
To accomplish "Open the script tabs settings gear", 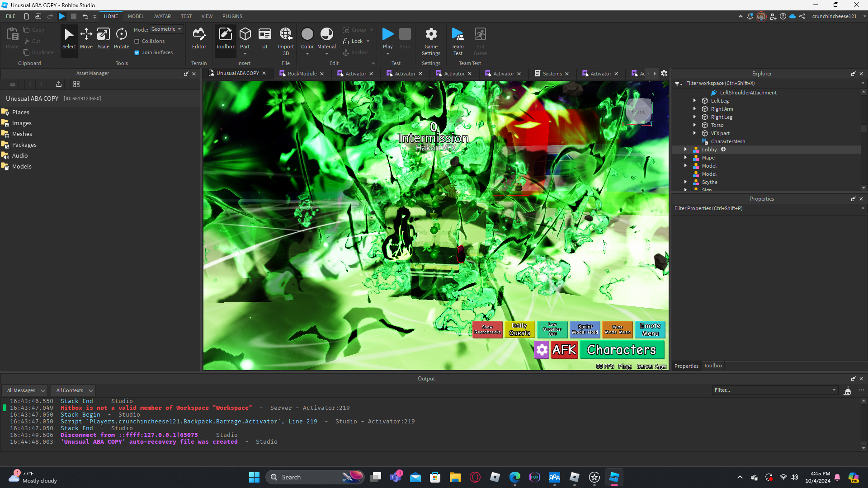I will tap(664, 74).
